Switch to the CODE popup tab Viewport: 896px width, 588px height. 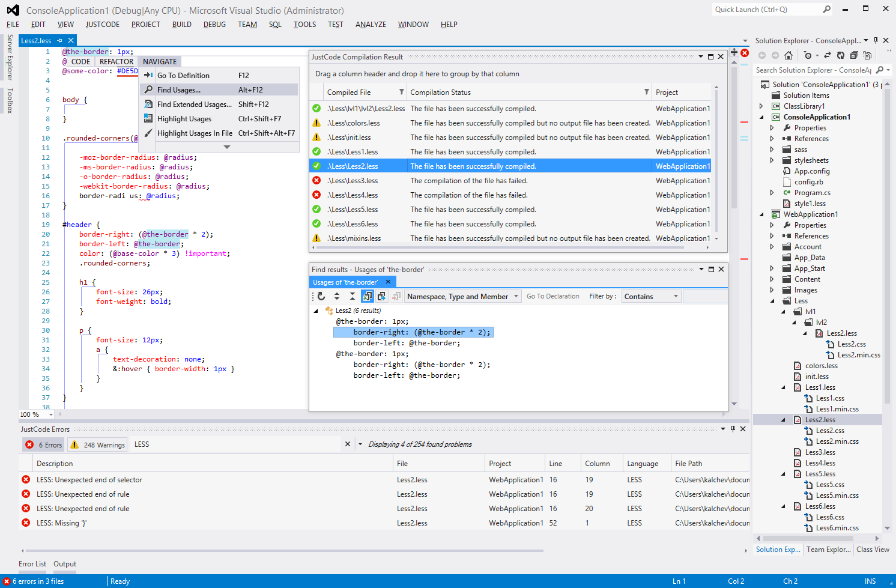(80, 61)
